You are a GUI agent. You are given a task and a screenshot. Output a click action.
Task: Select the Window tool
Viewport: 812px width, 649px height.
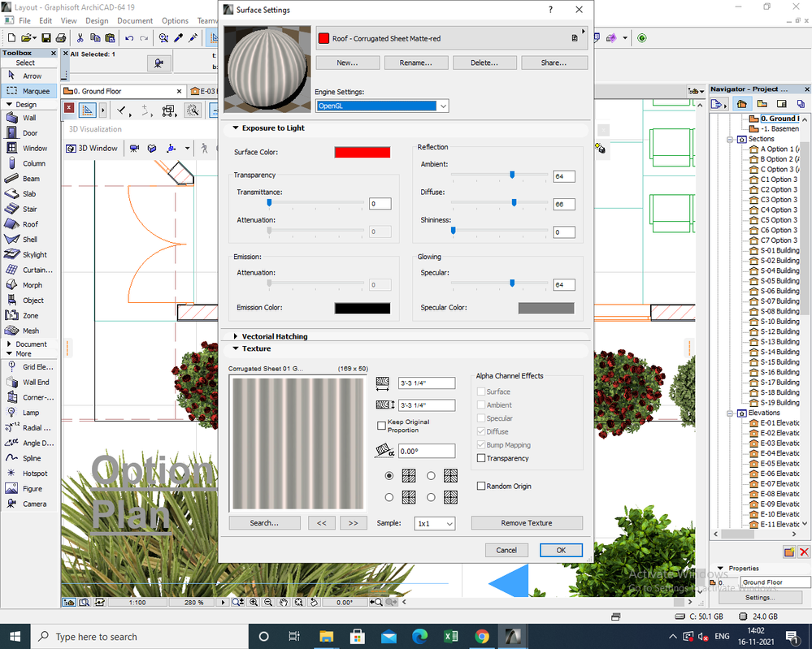point(34,148)
